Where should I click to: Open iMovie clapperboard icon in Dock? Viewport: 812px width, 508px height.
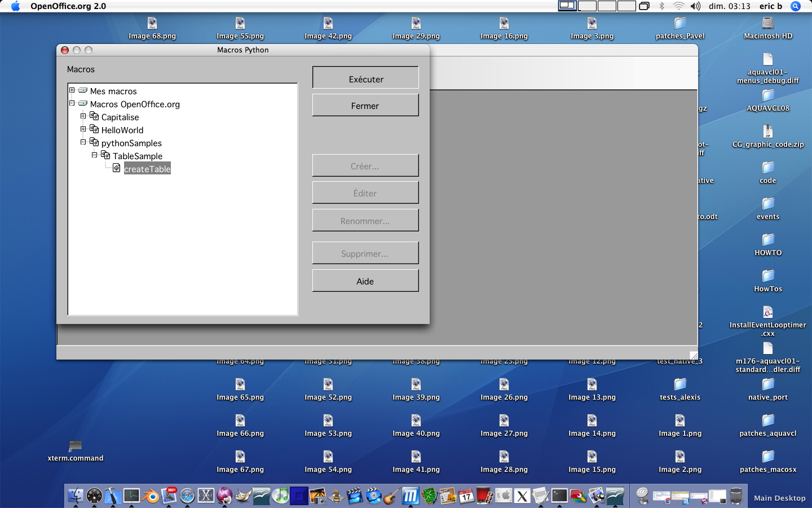[x=355, y=496]
